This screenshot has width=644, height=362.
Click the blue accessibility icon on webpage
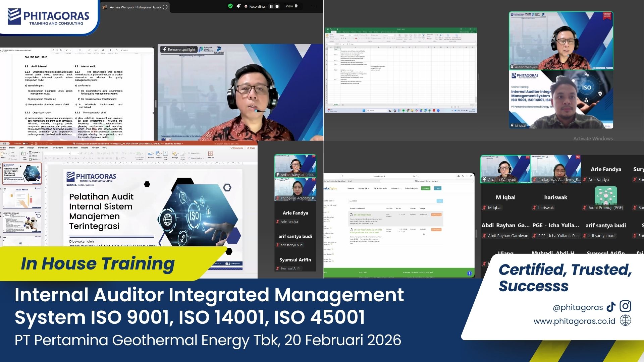(469, 274)
